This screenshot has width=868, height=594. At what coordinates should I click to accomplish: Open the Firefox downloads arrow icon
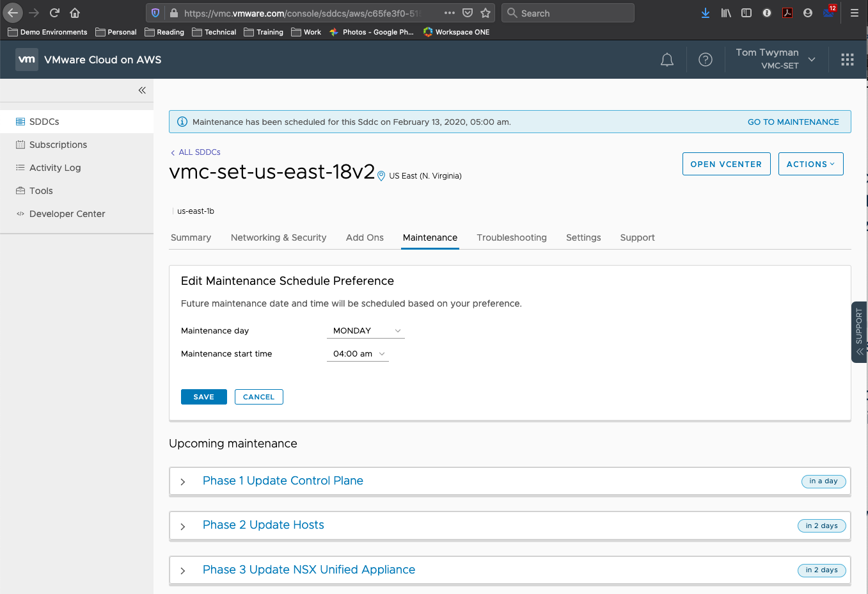[x=705, y=13]
